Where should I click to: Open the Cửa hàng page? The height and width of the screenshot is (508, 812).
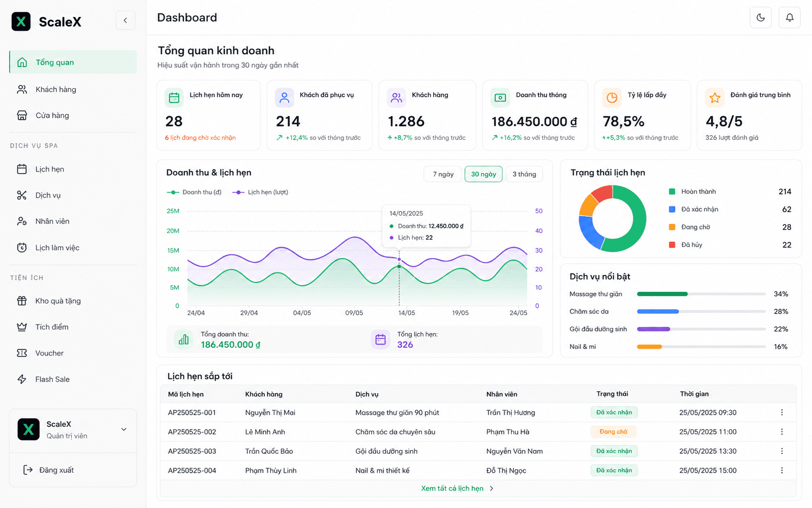coord(73,115)
